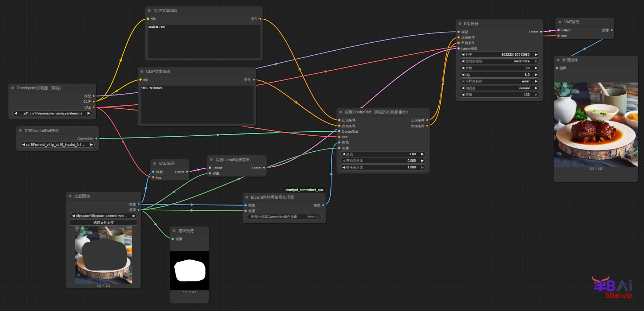Click the 降噪 denoise value slider
644x311 pixels.
tap(499, 95)
